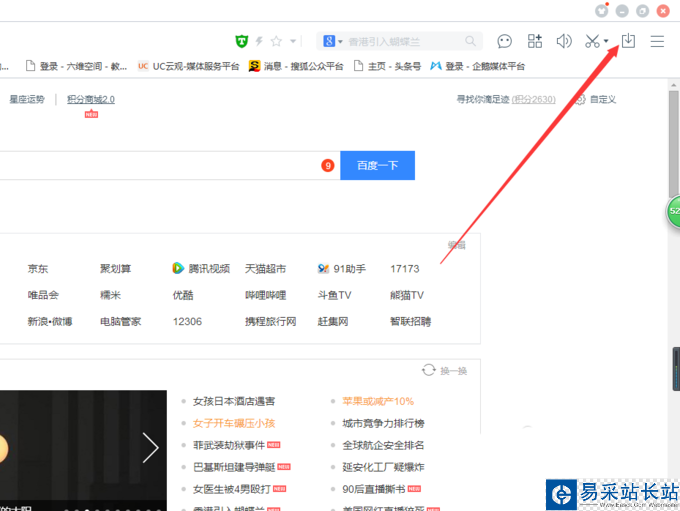The width and height of the screenshot is (680, 511).
Task: Expand the bookmark star dropdown arrow
Action: pos(293,42)
